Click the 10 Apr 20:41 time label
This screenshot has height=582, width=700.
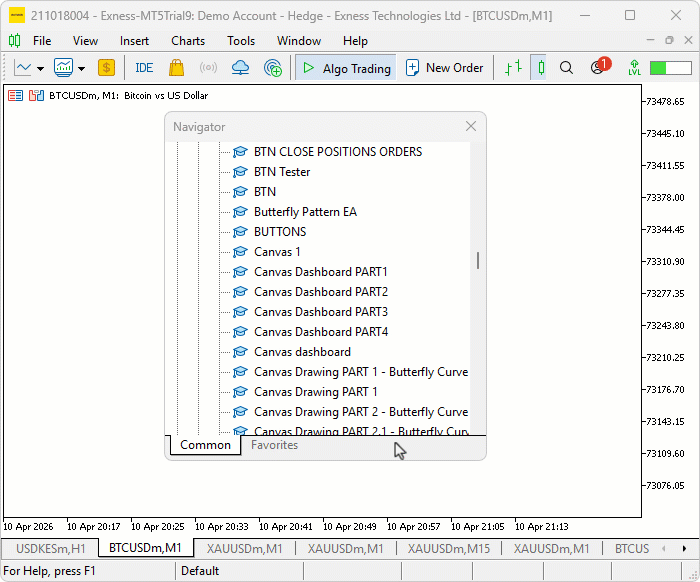pos(286,527)
